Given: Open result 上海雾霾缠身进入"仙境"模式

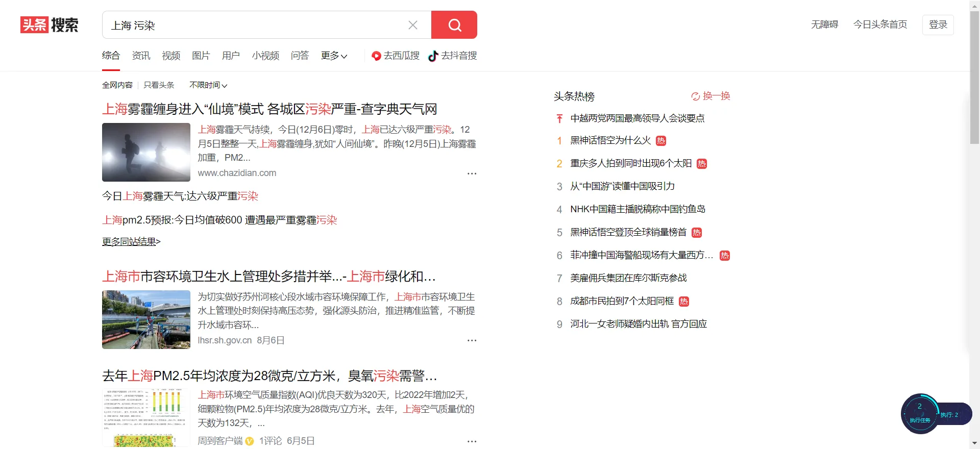Looking at the screenshot, I should (x=269, y=109).
